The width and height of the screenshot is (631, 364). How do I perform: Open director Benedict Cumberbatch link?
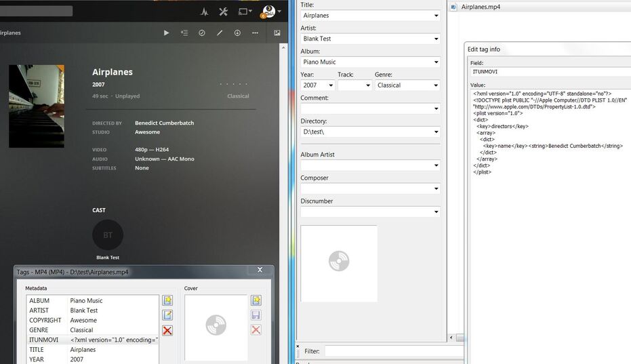point(164,123)
